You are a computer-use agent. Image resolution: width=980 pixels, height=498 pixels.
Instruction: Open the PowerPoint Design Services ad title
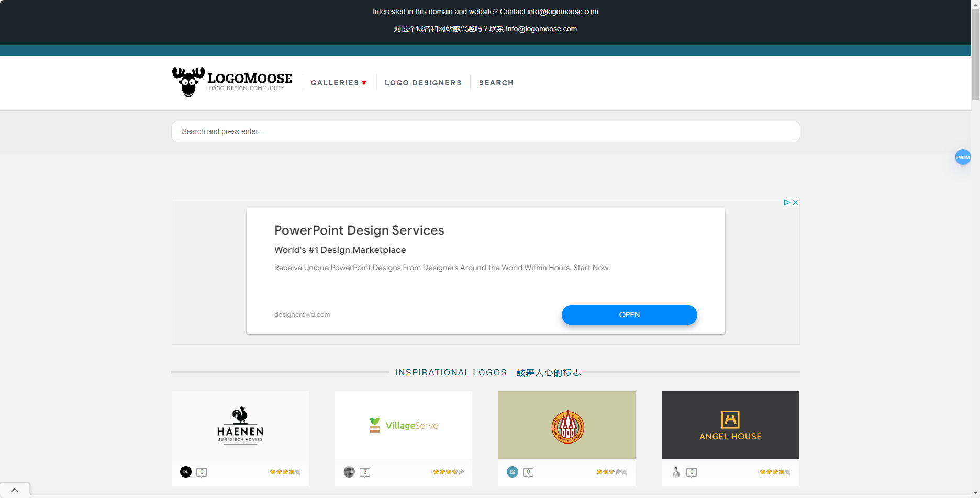(x=359, y=230)
